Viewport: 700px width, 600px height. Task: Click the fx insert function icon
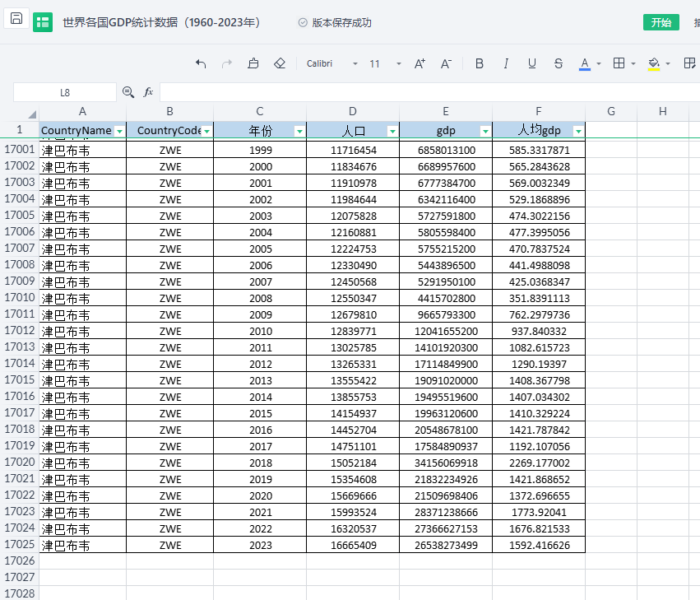[148, 92]
